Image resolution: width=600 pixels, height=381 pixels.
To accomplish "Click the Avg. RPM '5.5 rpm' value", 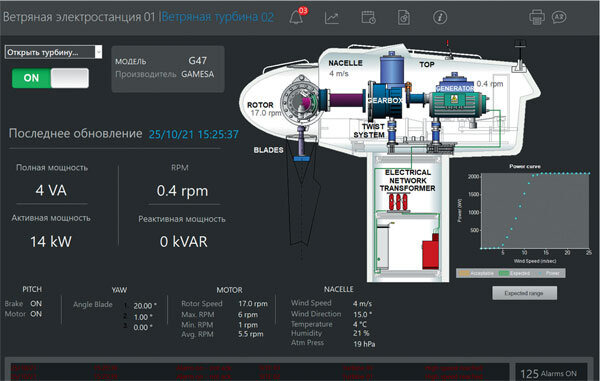I will click(x=251, y=334).
